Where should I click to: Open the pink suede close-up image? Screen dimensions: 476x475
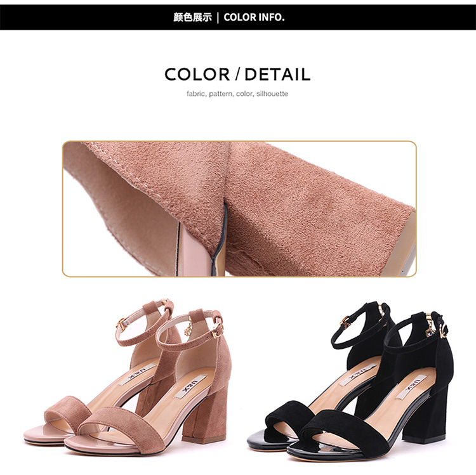[x=239, y=209]
